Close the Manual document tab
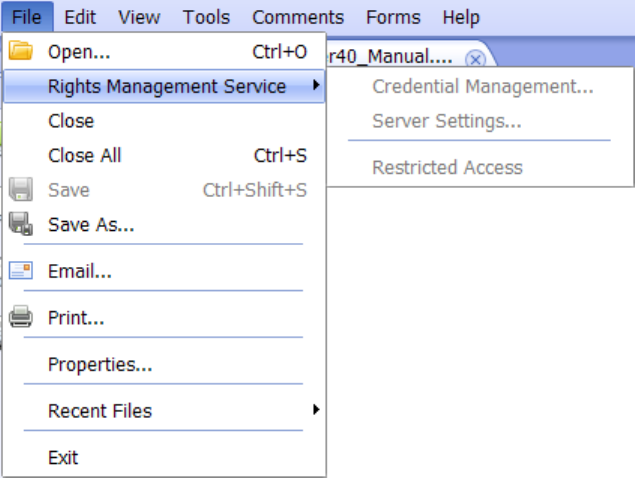 [x=475, y=60]
